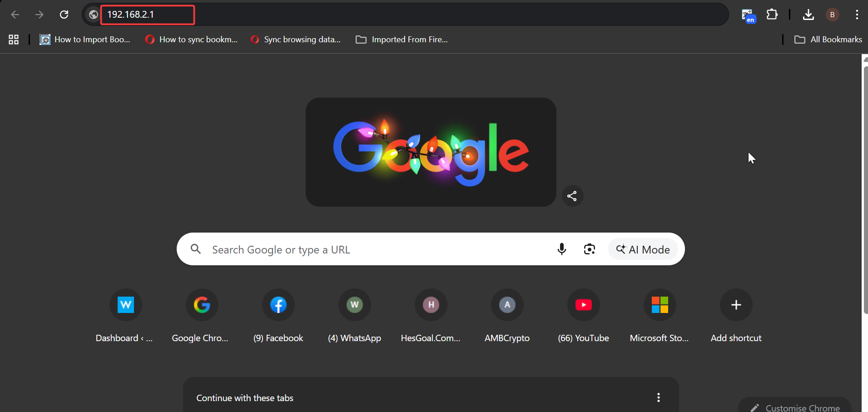Click the magnifier icon in the search box
The image size is (868, 412).
point(196,249)
